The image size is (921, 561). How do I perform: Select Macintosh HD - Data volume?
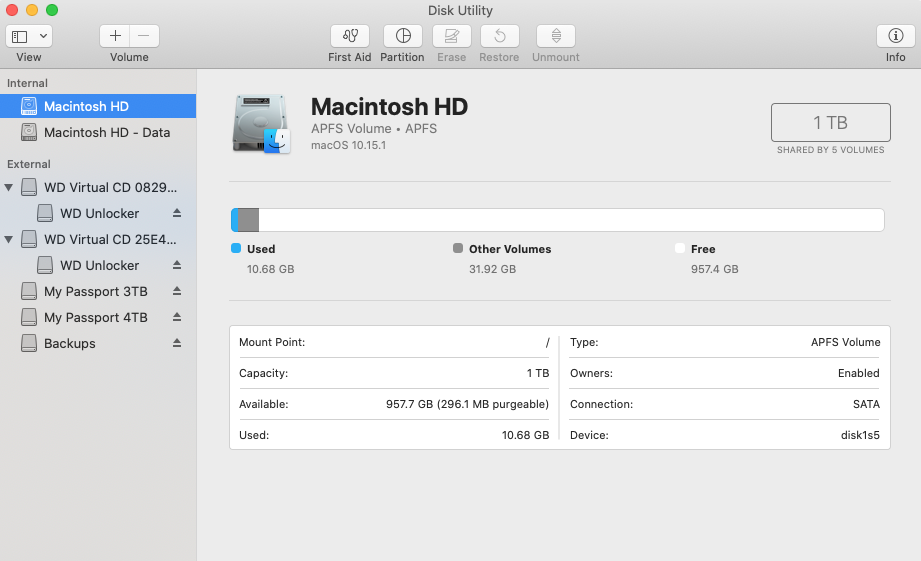pyautogui.click(x=98, y=132)
